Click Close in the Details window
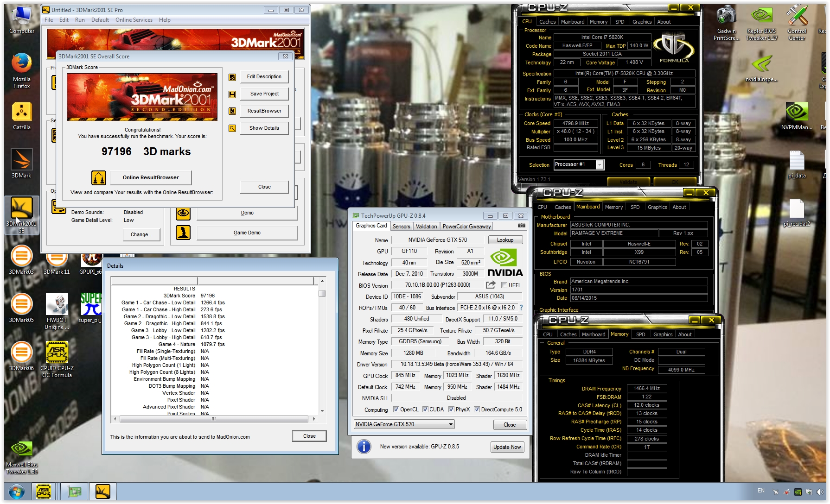Screen dimensions: 830x504 point(309,436)
